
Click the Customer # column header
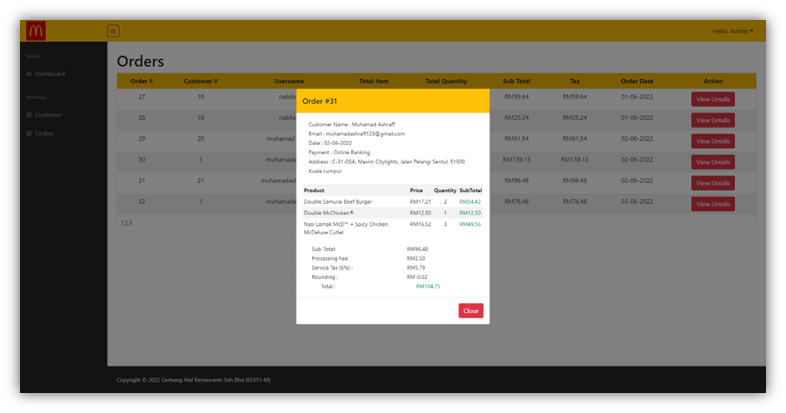click(x=201, y=81)
